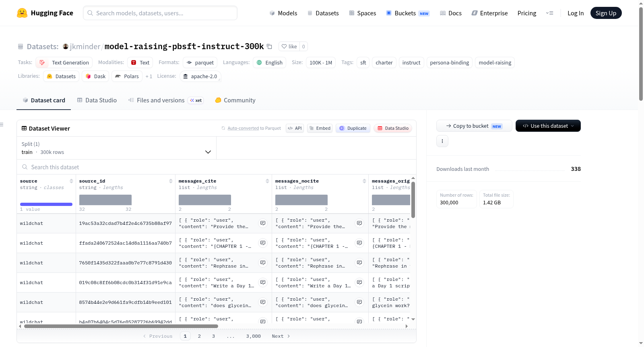The width and height of the screenshot is (644, 347).
Task: Select the English language tag
Action: pyautogui.click(x=269, y=62)
